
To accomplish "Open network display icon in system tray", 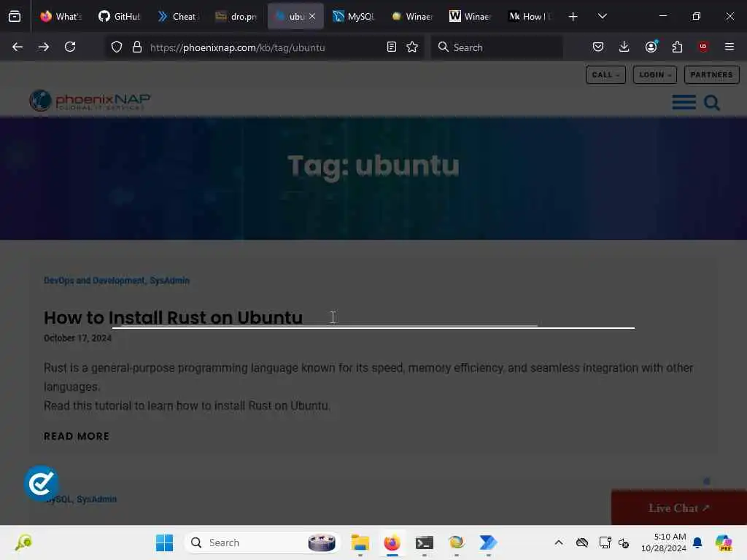I will click(605, 542).
